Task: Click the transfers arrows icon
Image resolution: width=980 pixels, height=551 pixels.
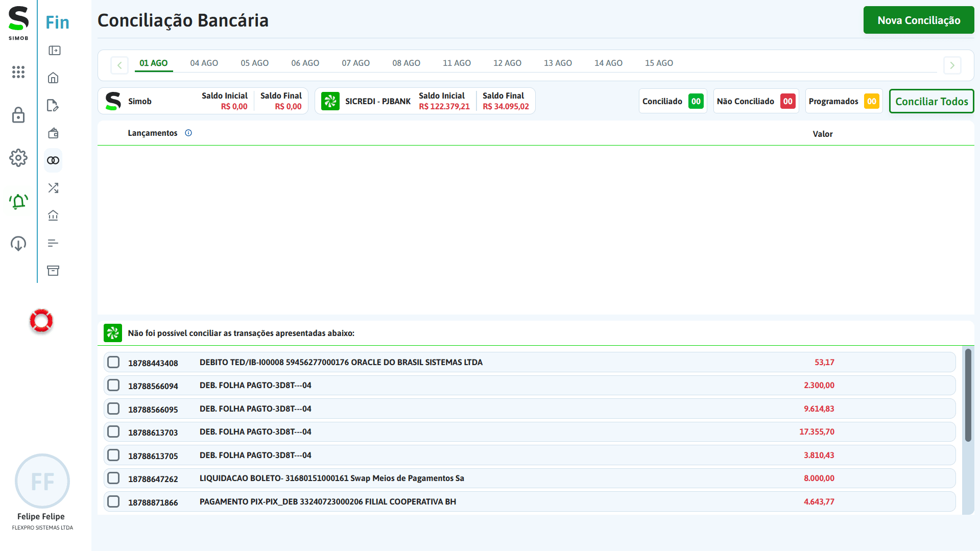Action: [x=53, y=187]
